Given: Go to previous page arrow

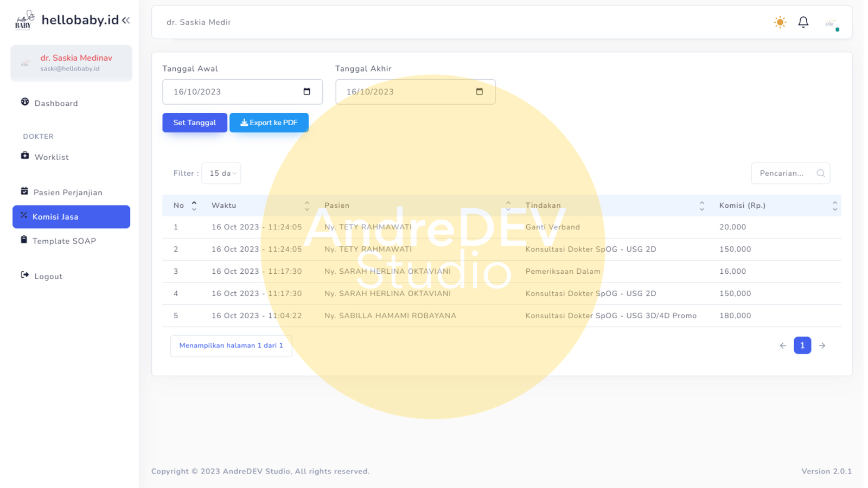Looking at the screenshot, I should pyautogui.click(x=783, y=345).
